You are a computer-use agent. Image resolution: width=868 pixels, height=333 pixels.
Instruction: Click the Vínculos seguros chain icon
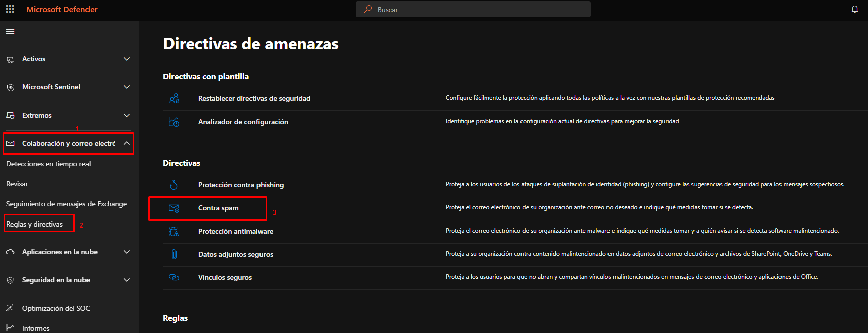(x=174, y=277)
